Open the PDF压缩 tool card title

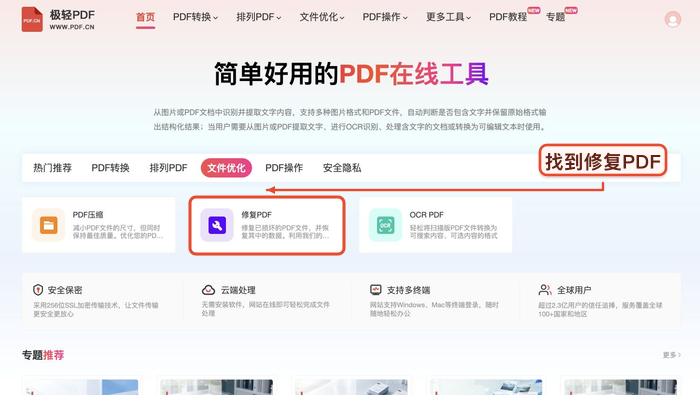pyautogui.click(x=88, y=215)
